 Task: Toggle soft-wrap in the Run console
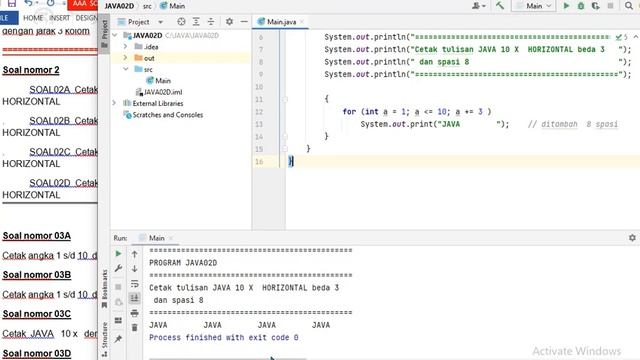click(135, 284)
